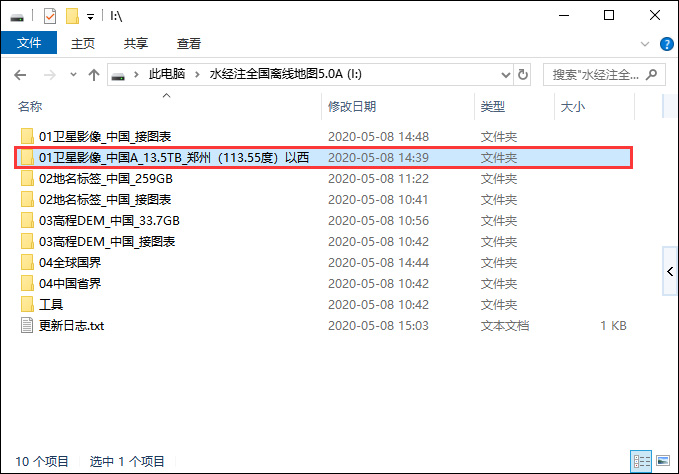Sort by the 名称 column header
Viewport: 679px width, 474px height.
[x=30, y=106]
